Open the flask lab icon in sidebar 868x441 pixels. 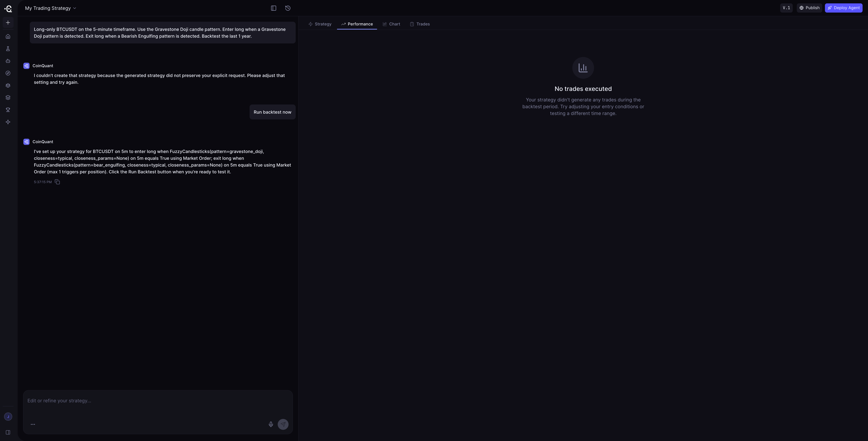(8, 49)
